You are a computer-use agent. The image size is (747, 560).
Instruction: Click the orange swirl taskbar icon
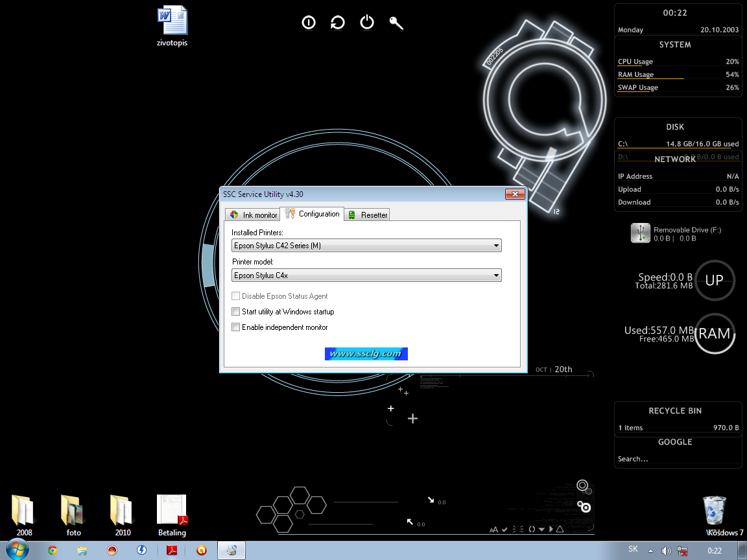(x=202, y=550)
